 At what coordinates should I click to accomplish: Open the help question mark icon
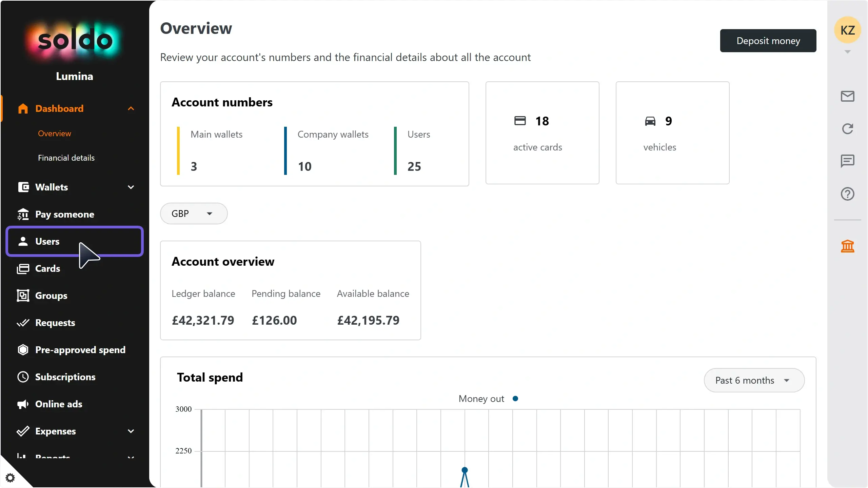click(x=847, y=194)
